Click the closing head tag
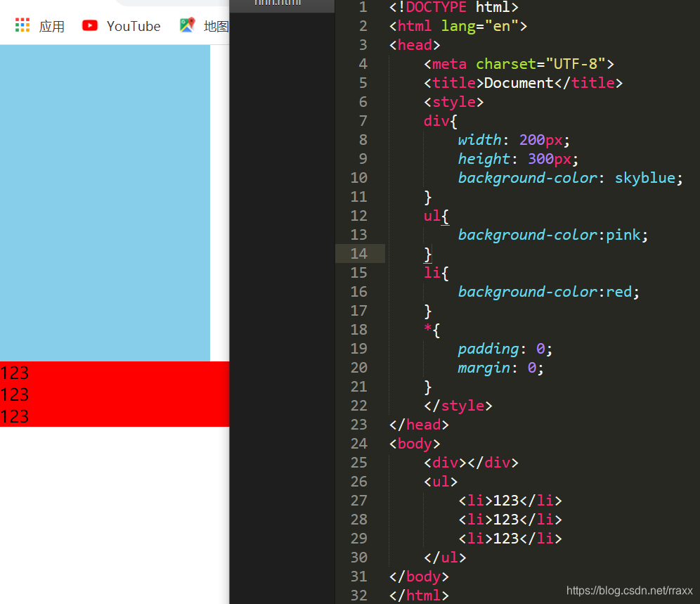Viewport: 700px width, 604px height. [419, 425]
